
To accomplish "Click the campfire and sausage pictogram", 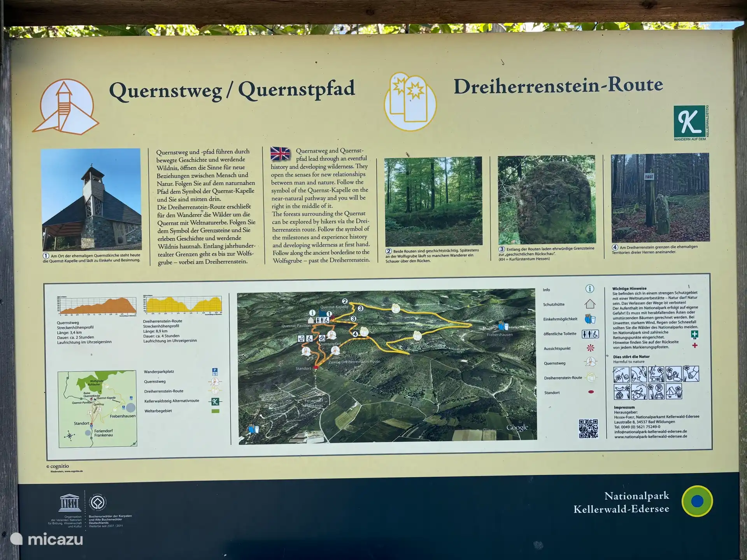I will 622,392.
